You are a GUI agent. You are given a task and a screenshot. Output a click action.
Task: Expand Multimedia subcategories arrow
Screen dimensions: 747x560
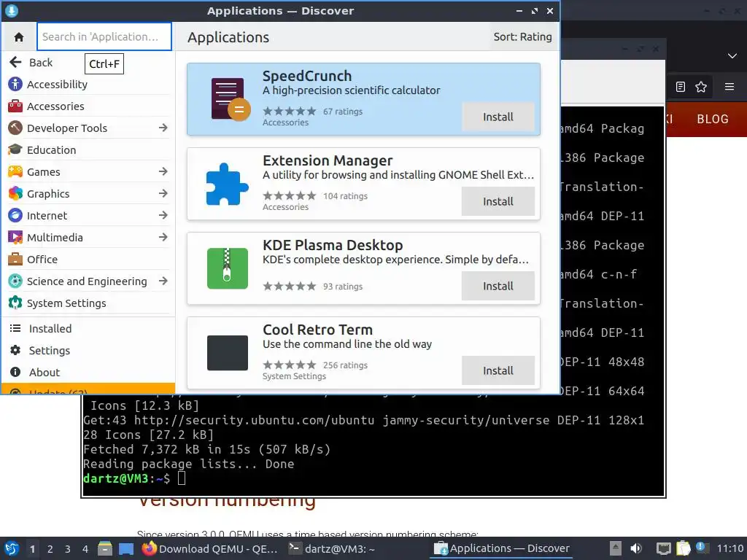pyautogui.click(x=163, y=237)
